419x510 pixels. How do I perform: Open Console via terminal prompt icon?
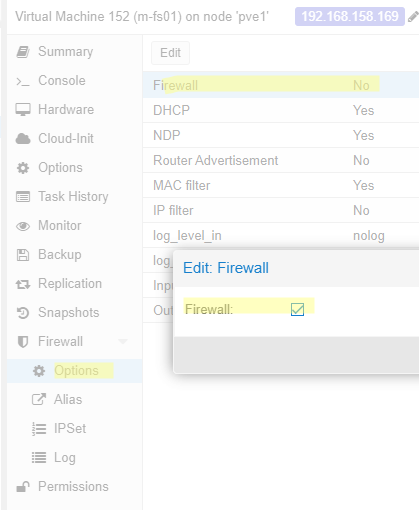(x=23, y=81)
